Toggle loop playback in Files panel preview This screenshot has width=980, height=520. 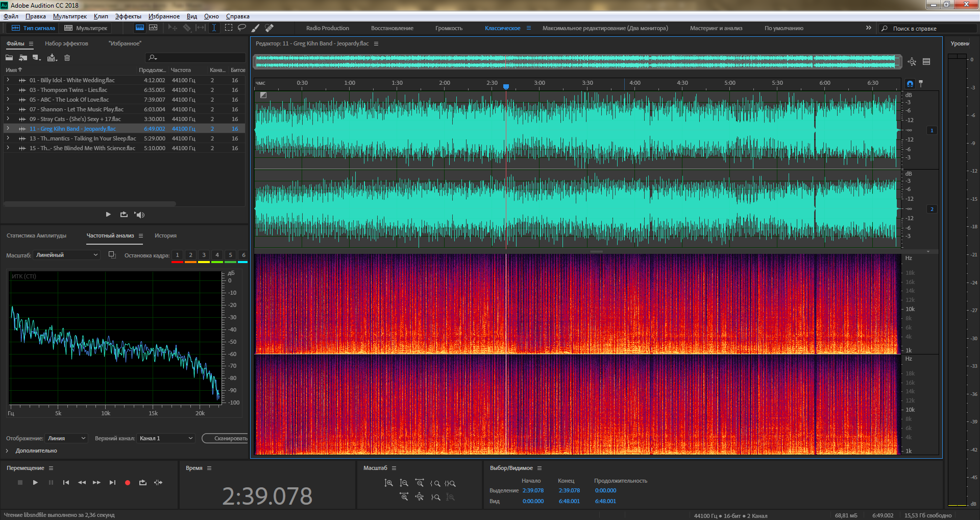(x=124, y=215)
